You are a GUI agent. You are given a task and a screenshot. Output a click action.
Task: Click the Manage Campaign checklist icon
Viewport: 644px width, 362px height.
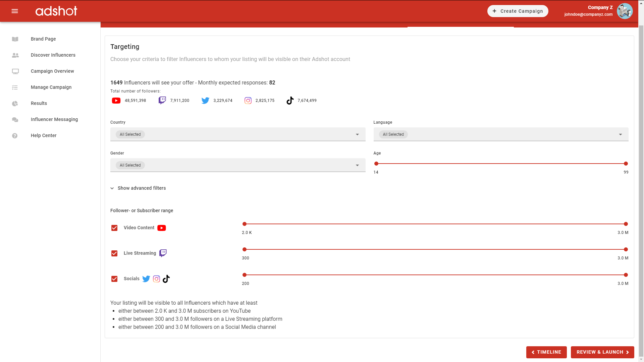tap(15, 87)
